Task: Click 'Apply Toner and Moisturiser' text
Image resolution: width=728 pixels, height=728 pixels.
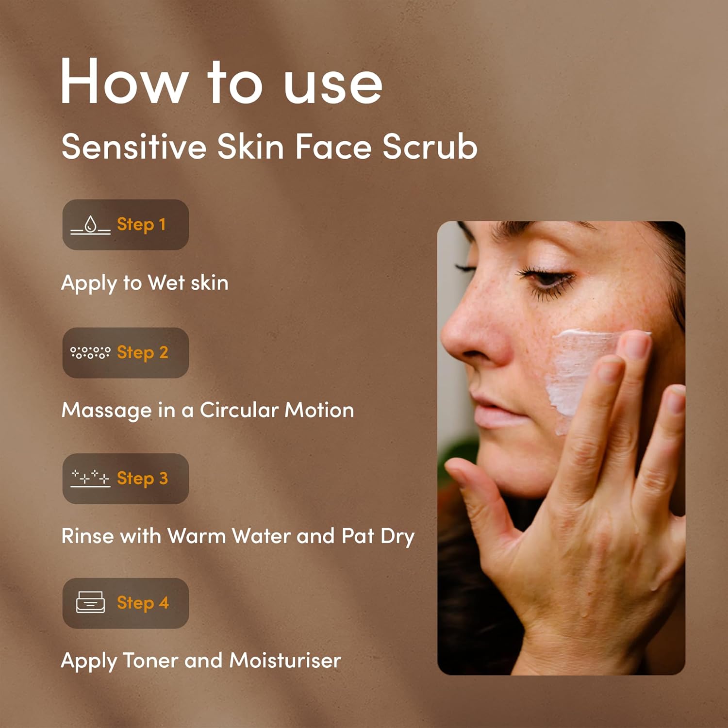Action: (x=201, y=662)
